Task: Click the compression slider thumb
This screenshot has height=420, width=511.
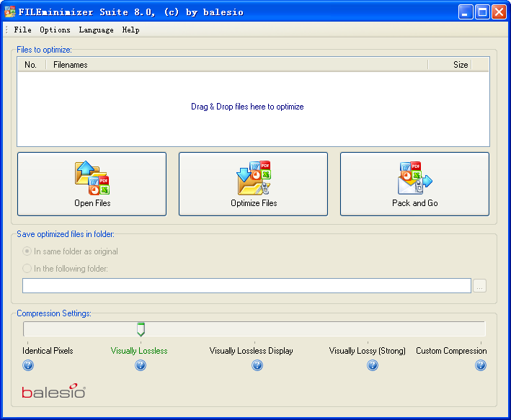Action: [141, 329]
